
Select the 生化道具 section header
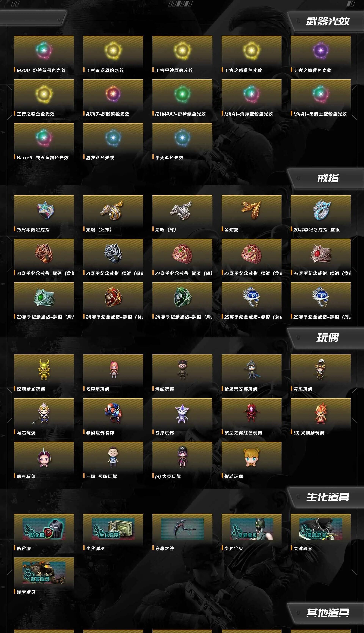click(327, 497)
